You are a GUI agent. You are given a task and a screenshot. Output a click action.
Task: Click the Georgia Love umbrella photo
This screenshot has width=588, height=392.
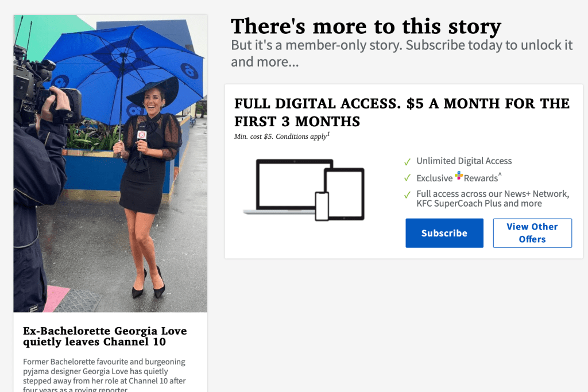110,164
